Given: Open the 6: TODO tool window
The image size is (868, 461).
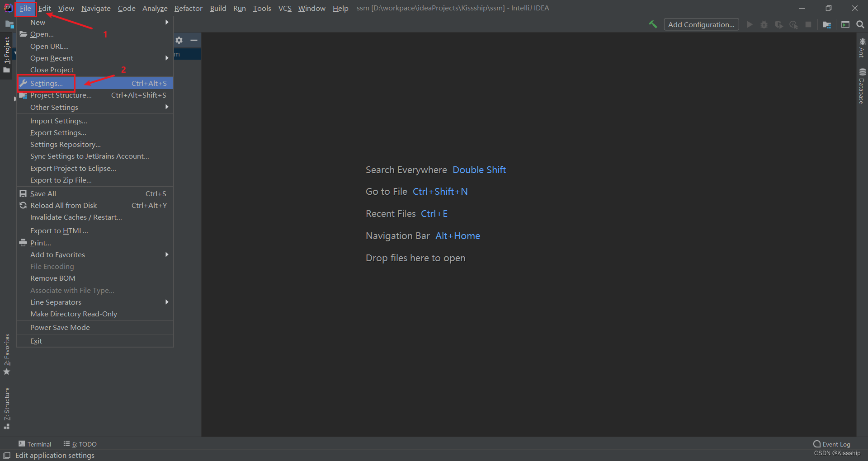Looking at the screenshot, I should click(80, 444).
